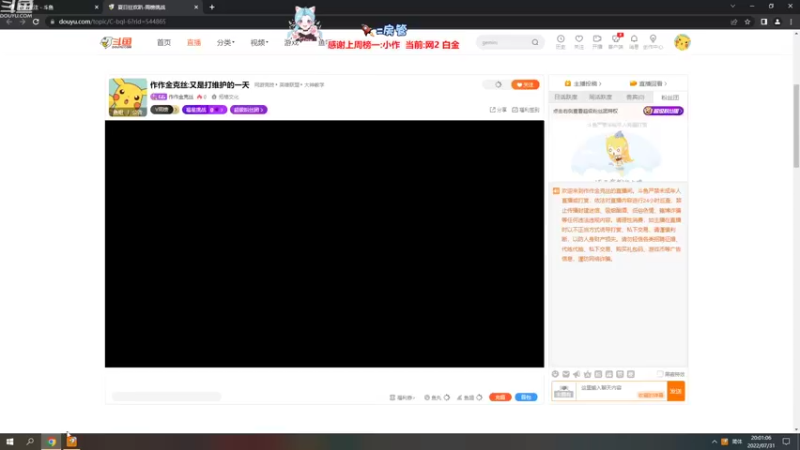Open the notification bell icon
Screen dimensions: 800x450
click(634, 41)
